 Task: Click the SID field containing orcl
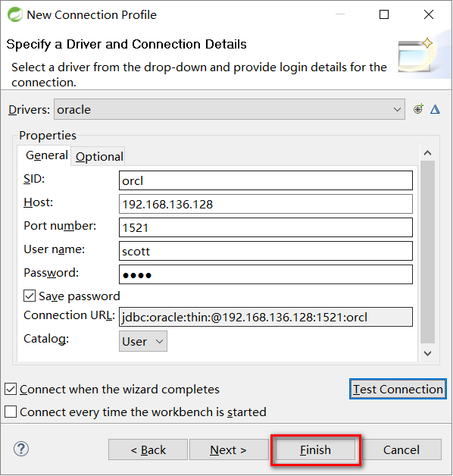266,180
